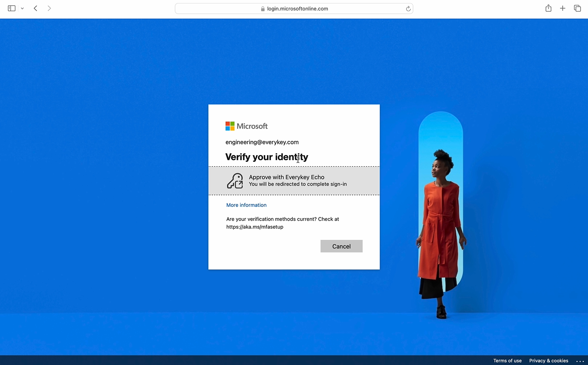Open the sidebar dropdown chevron
Viewport: 588px width, 365px height.
point(22,8)
